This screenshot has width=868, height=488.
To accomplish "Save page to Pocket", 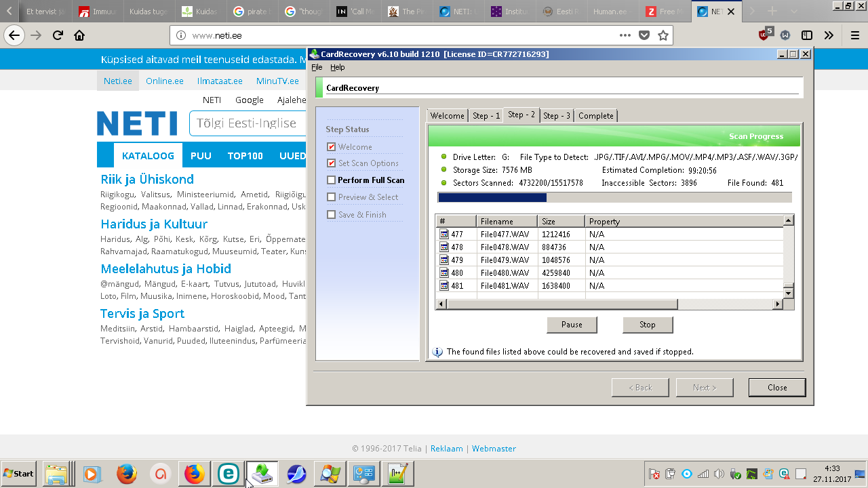I will (644, 35).
